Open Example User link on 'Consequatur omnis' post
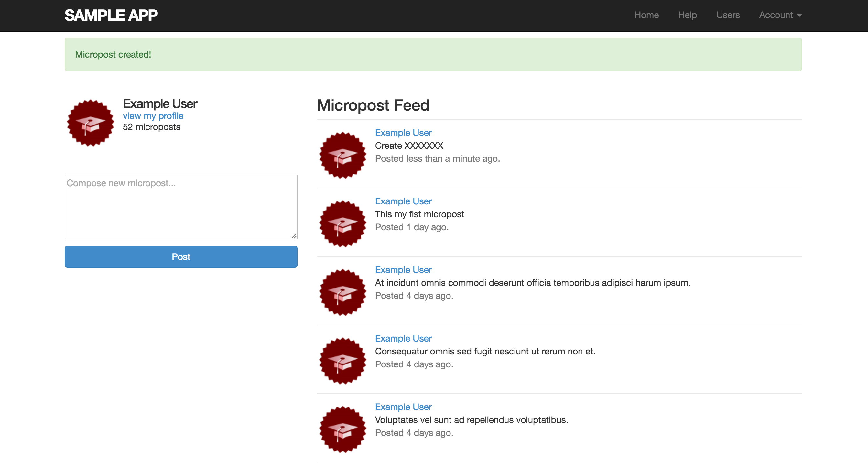The image size is (868, 467). [403, 338]
